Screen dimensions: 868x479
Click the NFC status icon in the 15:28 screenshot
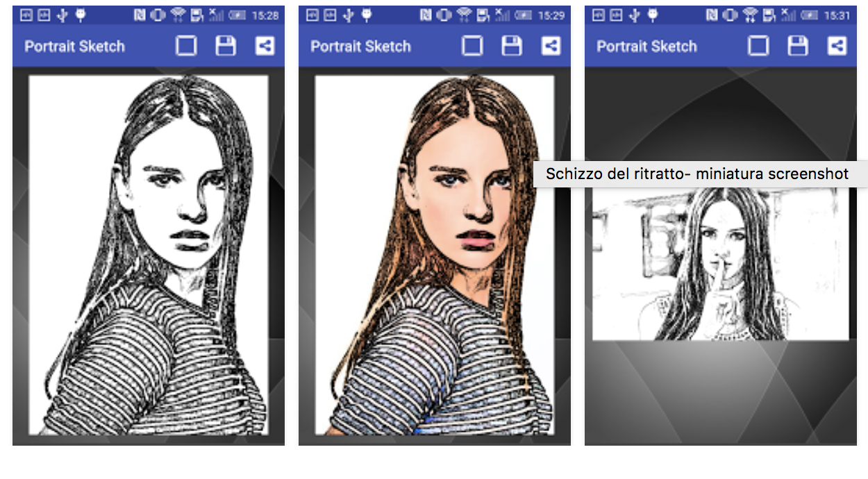point(140,15)
